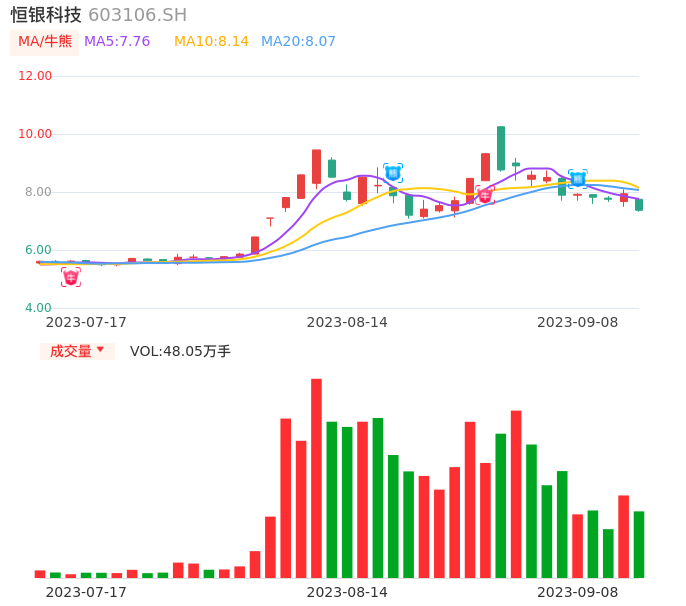Select the MA/牛熊 indicator button
Image resolution: width=686 pixels, height=606 pixels.
[45, 42]
